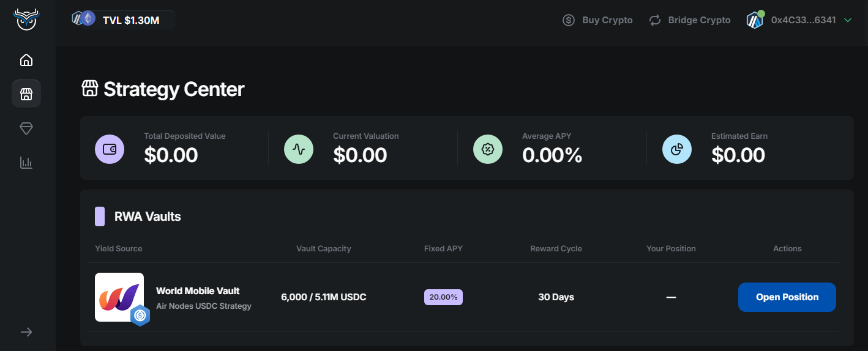Click the Arbitrum network wallet icon

tap(755, 20)
